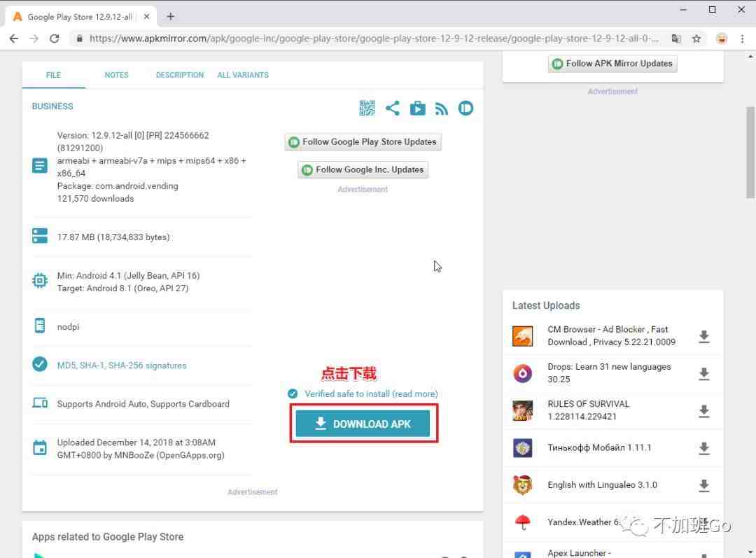Open the browser profile avatar
Viewport: 756px width, 558px height.
point(721,39)
